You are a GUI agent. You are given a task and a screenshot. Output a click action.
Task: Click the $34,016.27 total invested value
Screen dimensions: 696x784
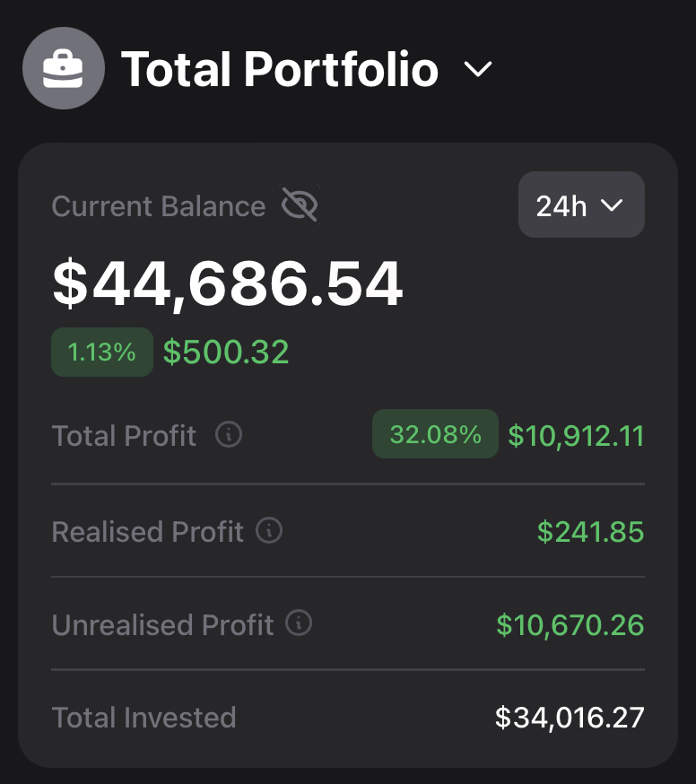point(570,718)
